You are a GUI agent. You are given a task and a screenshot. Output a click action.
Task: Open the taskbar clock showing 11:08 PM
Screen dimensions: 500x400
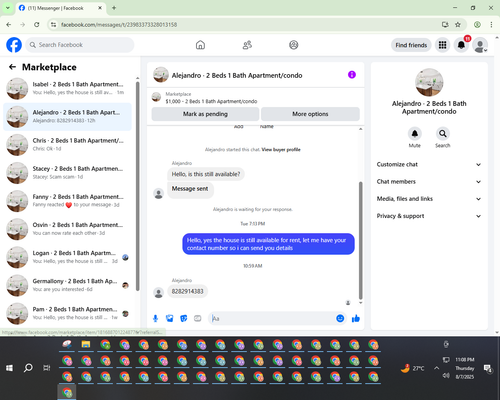[465, 368]
